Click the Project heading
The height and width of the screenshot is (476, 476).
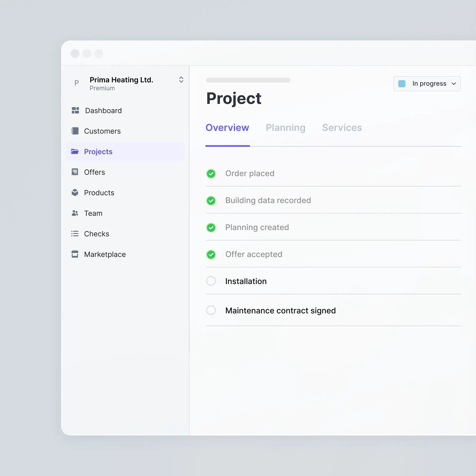point(234,99)
